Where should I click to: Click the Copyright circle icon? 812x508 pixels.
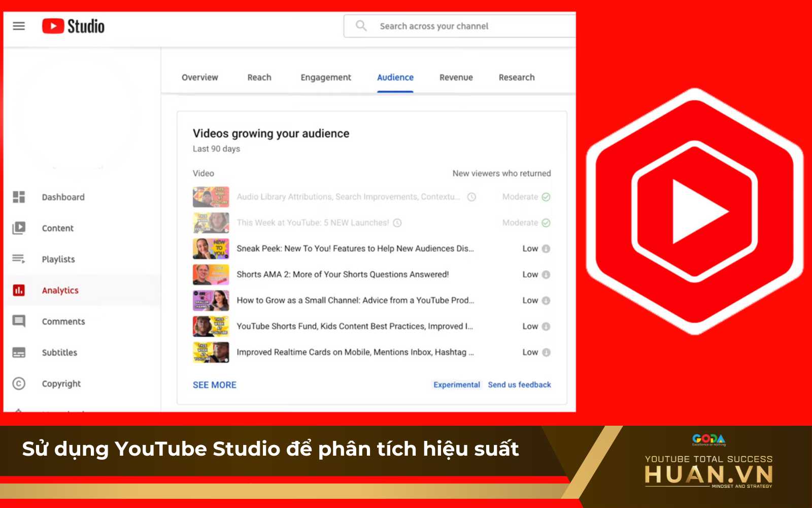pos(19,384)
